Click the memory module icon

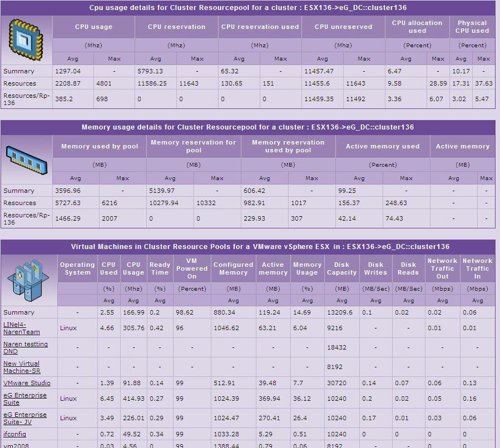point(27,160)
